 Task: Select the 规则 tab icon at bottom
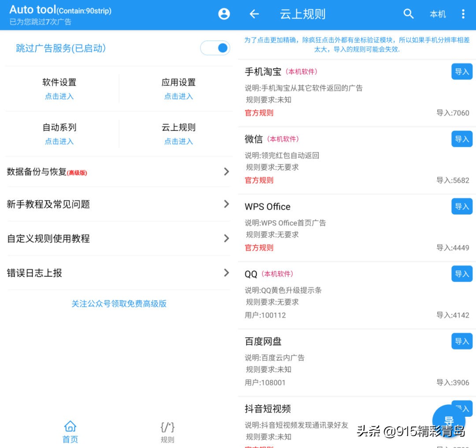coord(167,426)
